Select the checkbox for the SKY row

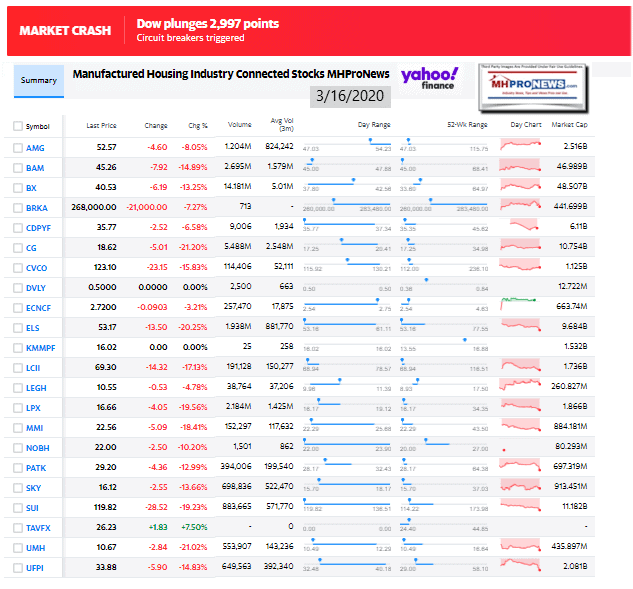[x=18, y=488]
